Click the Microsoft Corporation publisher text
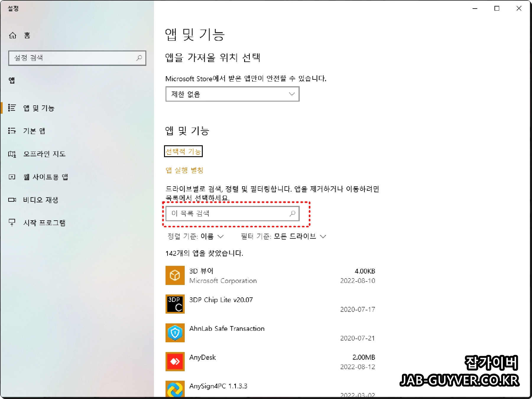The image size is (532, 399). point(223,281)
